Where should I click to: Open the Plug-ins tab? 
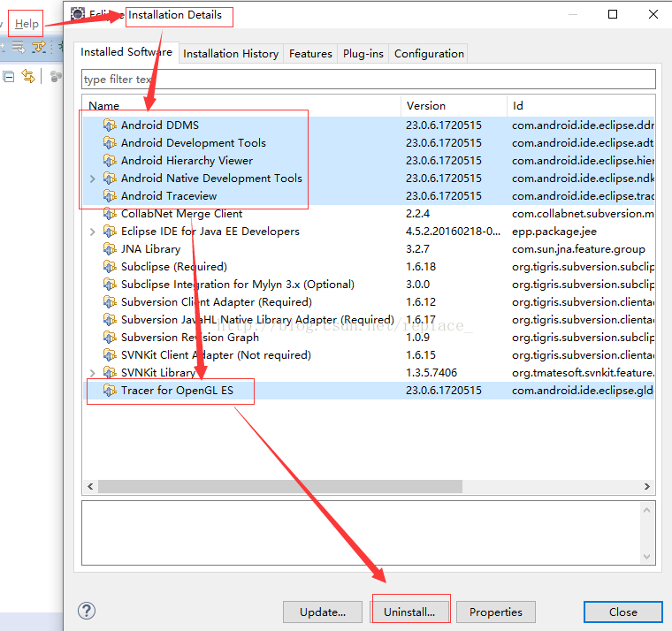[x=363, y=54]
